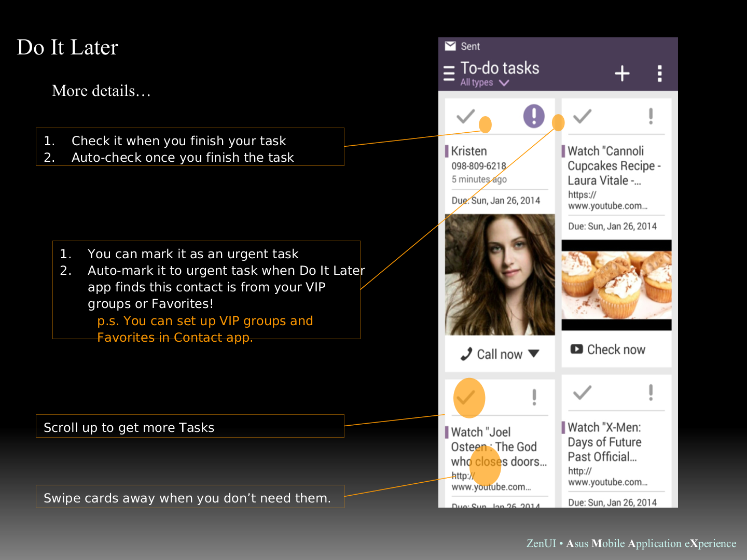This screenshot has height=560, width=747.
Task: Check off the Kristen call task
Action: click(x=465, y=116)
